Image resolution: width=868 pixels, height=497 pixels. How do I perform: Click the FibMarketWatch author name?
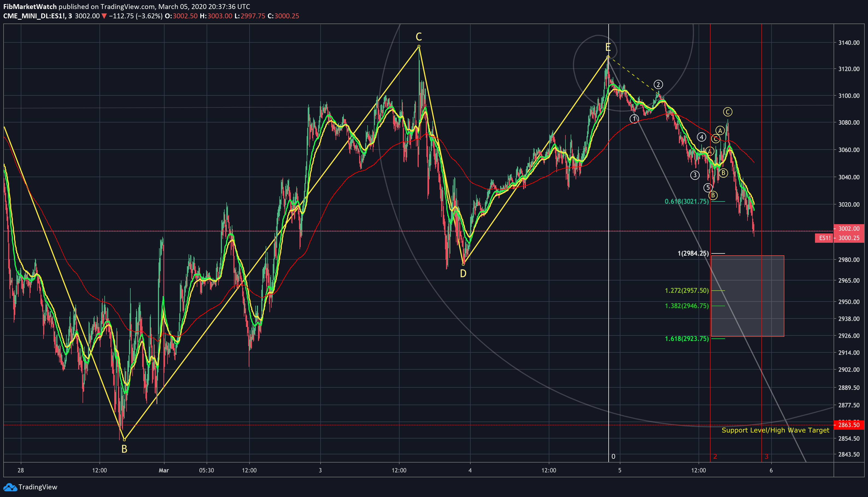click(x=30, y=7)
